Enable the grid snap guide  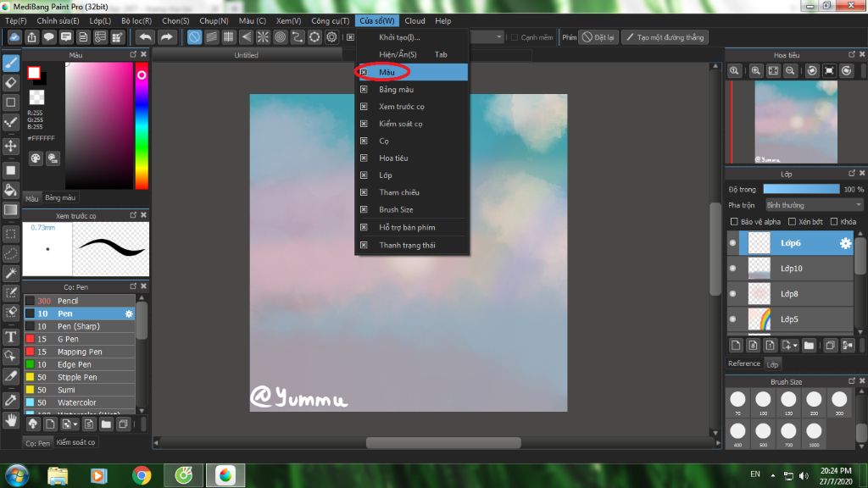[x=229, y=37]
